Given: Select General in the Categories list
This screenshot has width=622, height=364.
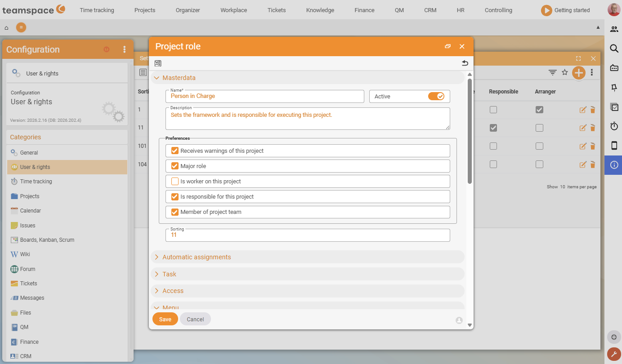Looking at the screenshot, I should (67, 153).
